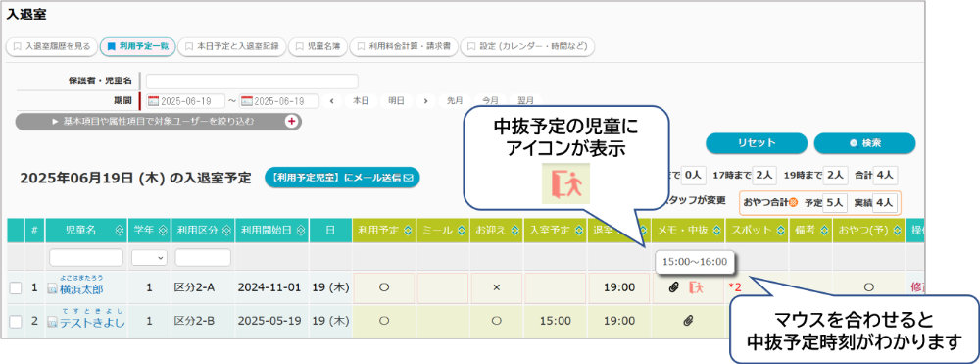Sort by スポット column
Screen dimensions: 980x364
tap(781, 231)
